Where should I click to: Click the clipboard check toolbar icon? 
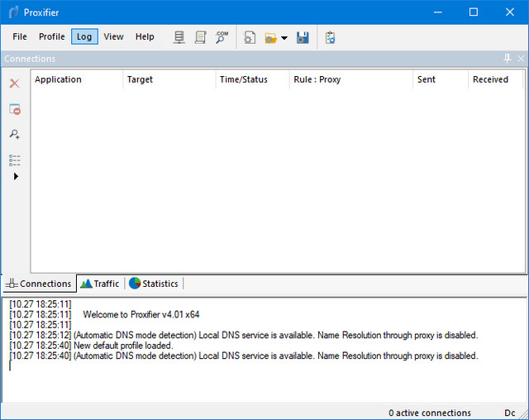pyautogui.click(x=330, y=37)
